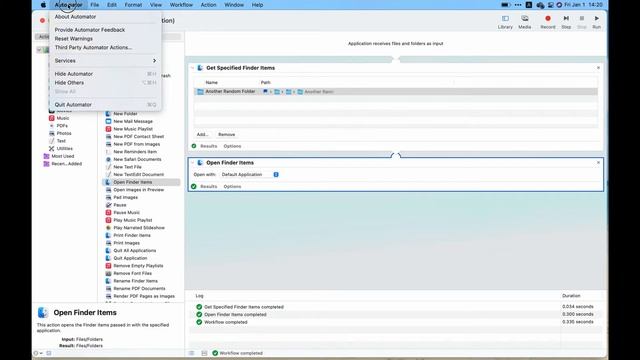Collapse Get Specified Finder Items action
This screenshot has width=640, height=360.
192,68
